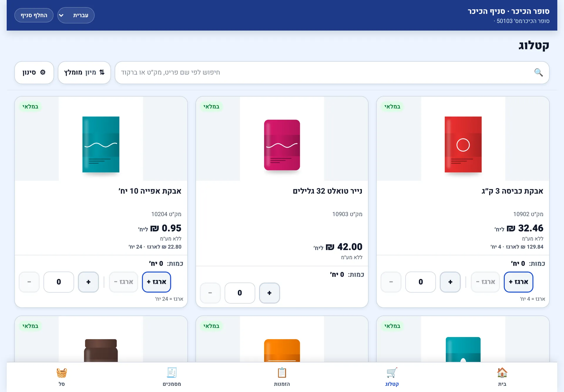This screenshot has width=564, height=392.
Task: Open the סל basket tab
Action: pos(62,377)
